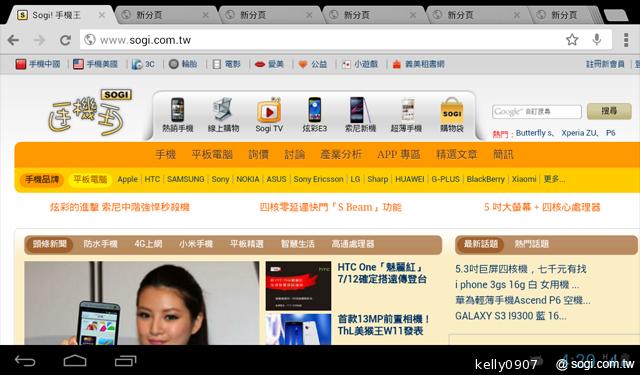The height and width of the screenshot is (375, 640).
Task: Open the 簡訊 menu item
Action: (x=503, y=154)
